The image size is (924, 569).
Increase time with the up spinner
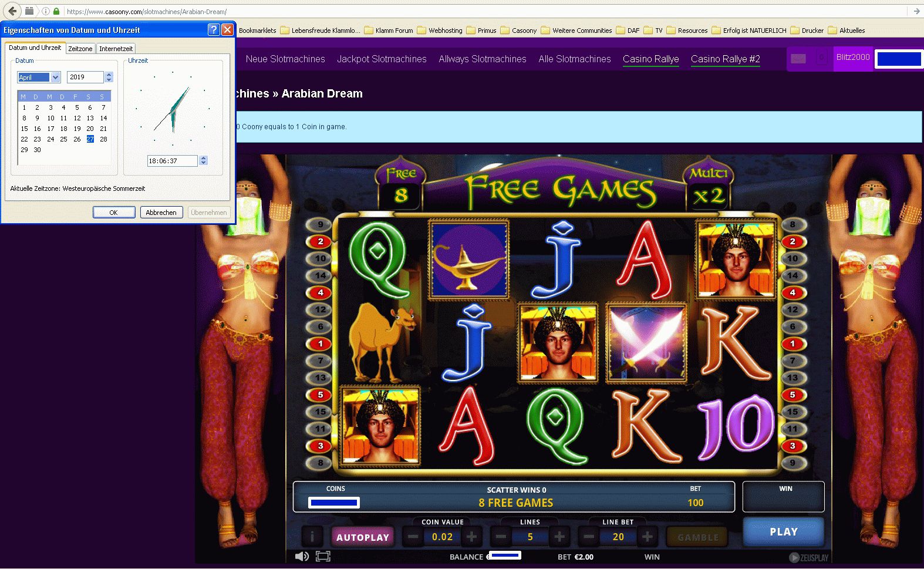tap(203, 157)
